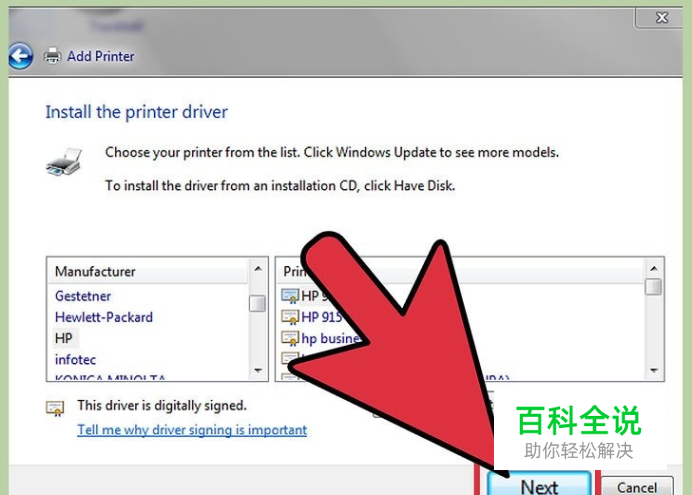Open 'Tell me why driver signing is important'
This screenshot has height=495, width=692.
192,430
